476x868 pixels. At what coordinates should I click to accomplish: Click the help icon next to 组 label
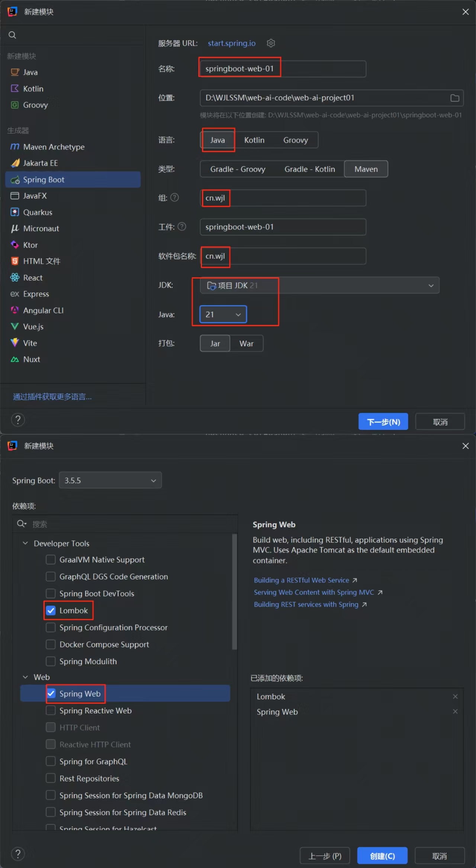(174, 198)
